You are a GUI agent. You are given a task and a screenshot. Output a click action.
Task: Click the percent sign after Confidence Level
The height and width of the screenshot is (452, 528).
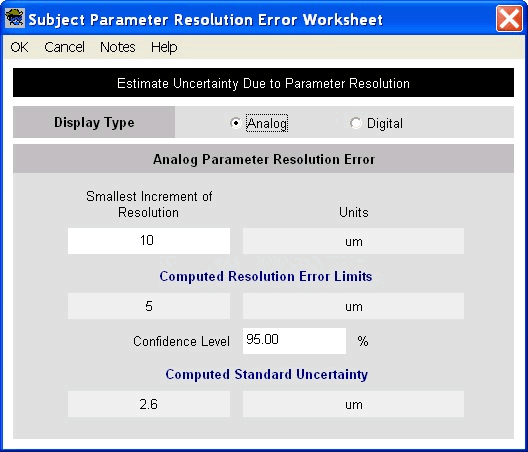[x=363, y=341]
